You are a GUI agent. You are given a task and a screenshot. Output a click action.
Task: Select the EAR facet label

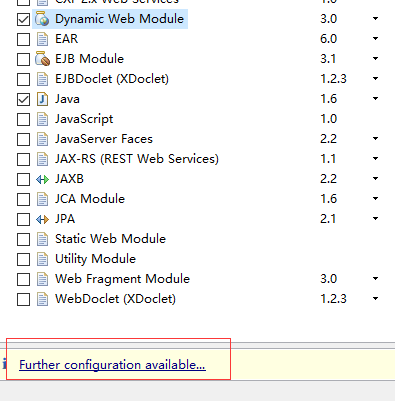click(x=66, y=39)
